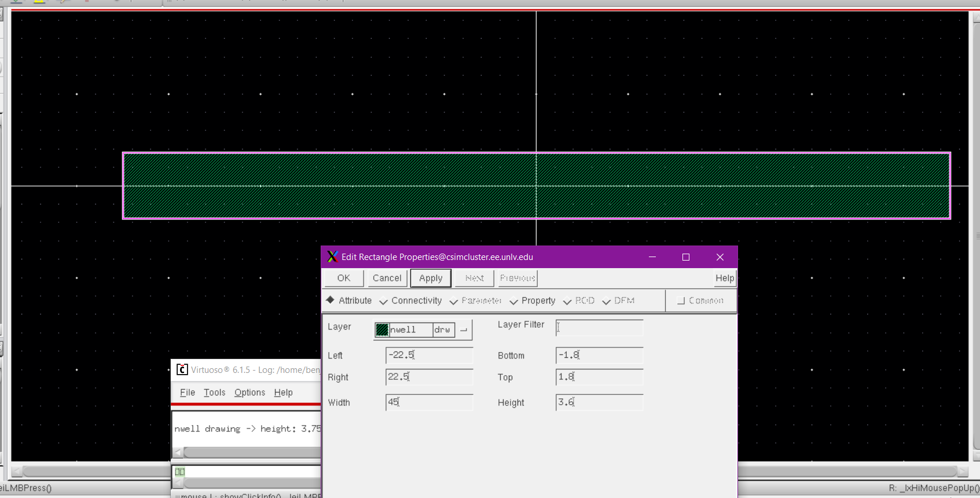Maximize the Edit Rectangle Properties dialog
Screen dimensions: 980x498
pyautogui.click(x=686, y=257)
